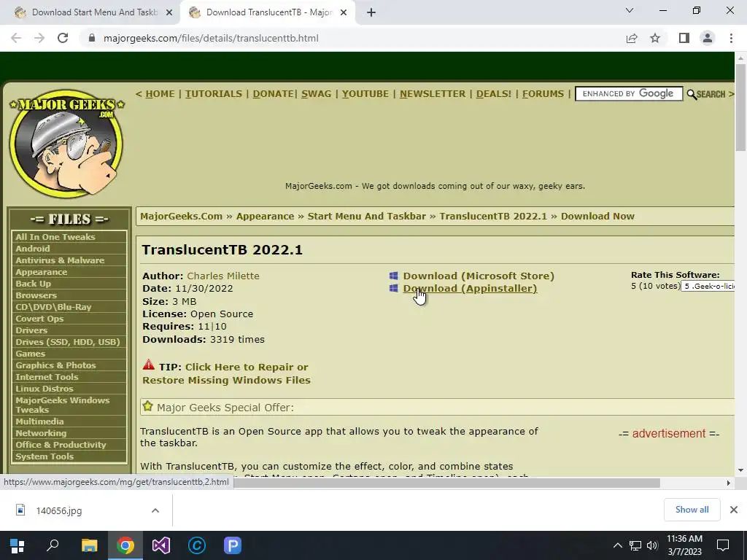
Task: Click the horizontal page scrollbar
Action: click(x=447, y=483)
